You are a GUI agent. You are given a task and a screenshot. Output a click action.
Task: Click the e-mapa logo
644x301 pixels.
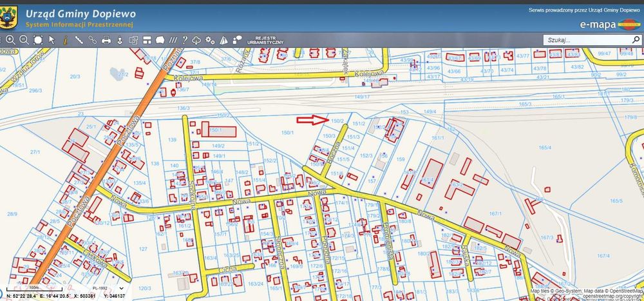tap(610, 24)
